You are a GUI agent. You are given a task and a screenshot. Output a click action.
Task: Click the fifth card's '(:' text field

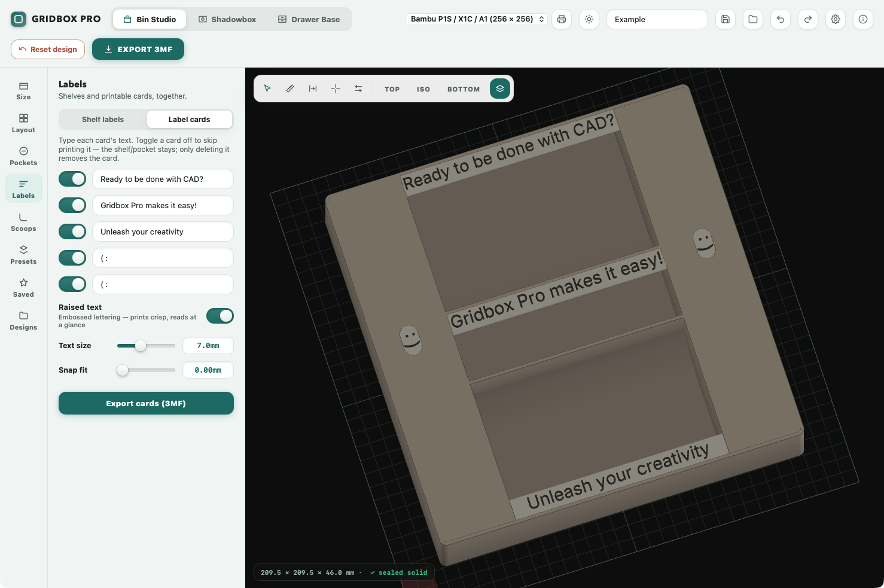(163, 284)
